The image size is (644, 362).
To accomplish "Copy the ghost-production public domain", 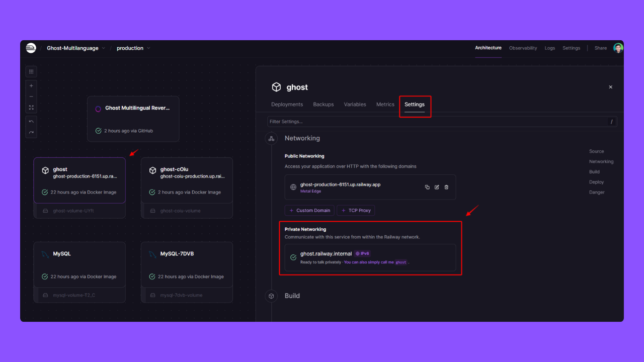I will [x=427, y=187].
